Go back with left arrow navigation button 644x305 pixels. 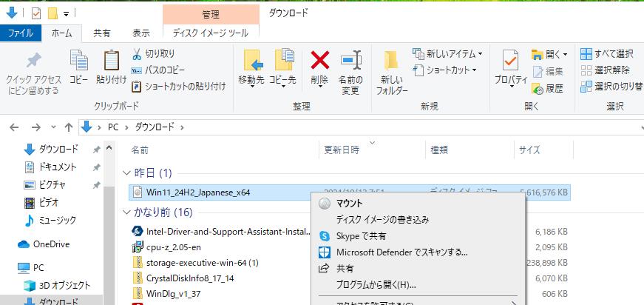click(x=14, y=127)
